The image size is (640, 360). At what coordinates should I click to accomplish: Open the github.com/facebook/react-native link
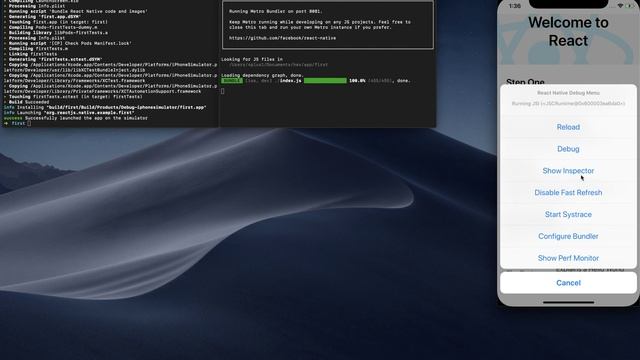(282, 38)
